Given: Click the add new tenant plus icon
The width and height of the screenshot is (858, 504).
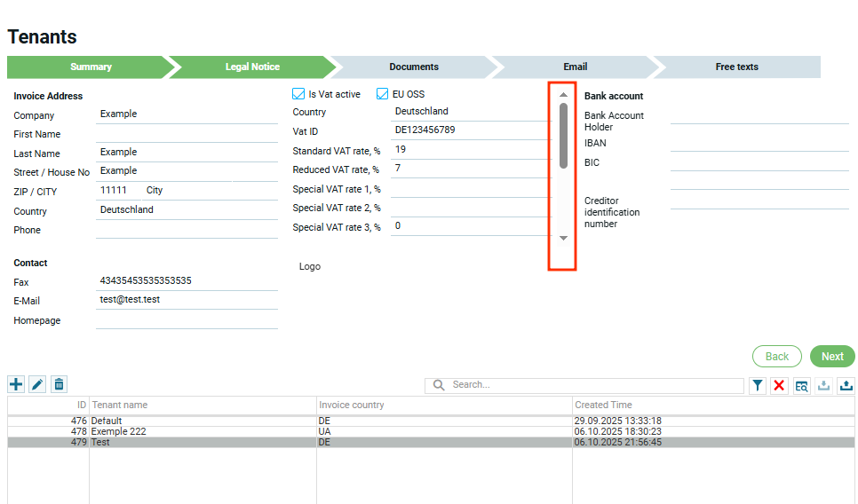Looking at the screenshot, I should (16, 384).
